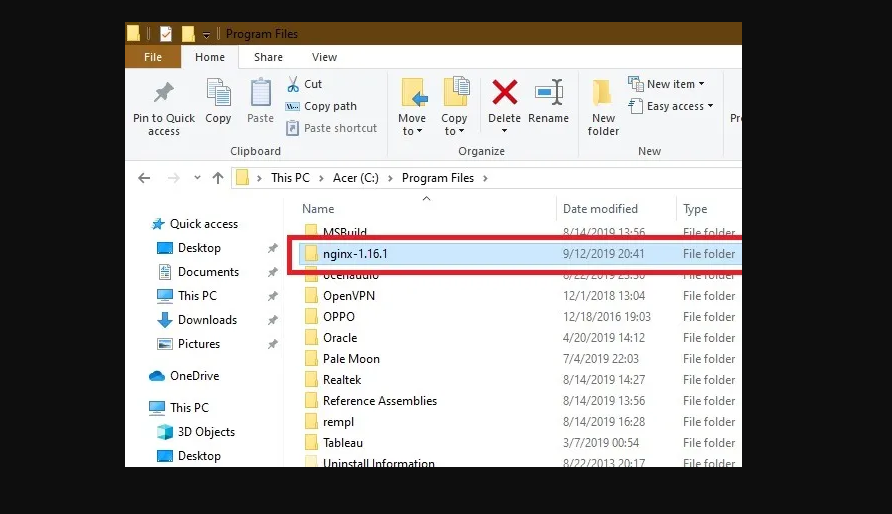892x514 pixels.
Task: Open Customize Quick Access Toolbar arrow
Action: pyautogui.click(x=207, y=35)
